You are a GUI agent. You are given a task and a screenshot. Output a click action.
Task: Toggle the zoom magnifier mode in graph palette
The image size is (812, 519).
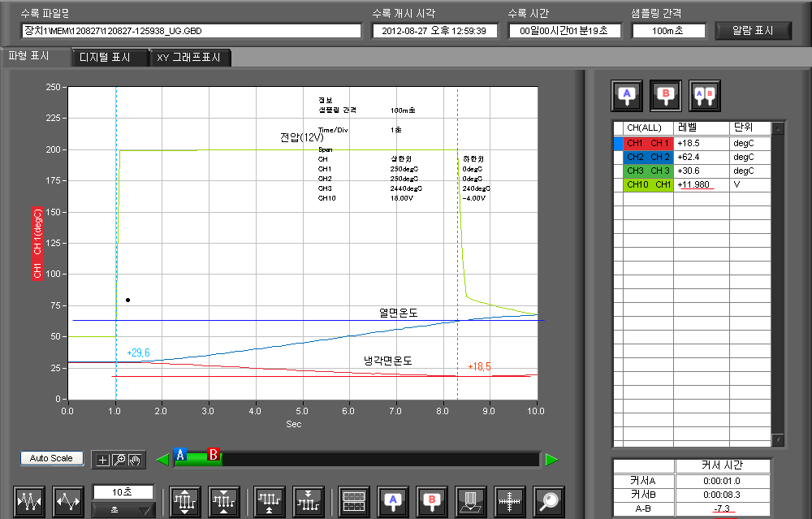tap(119, 460)
